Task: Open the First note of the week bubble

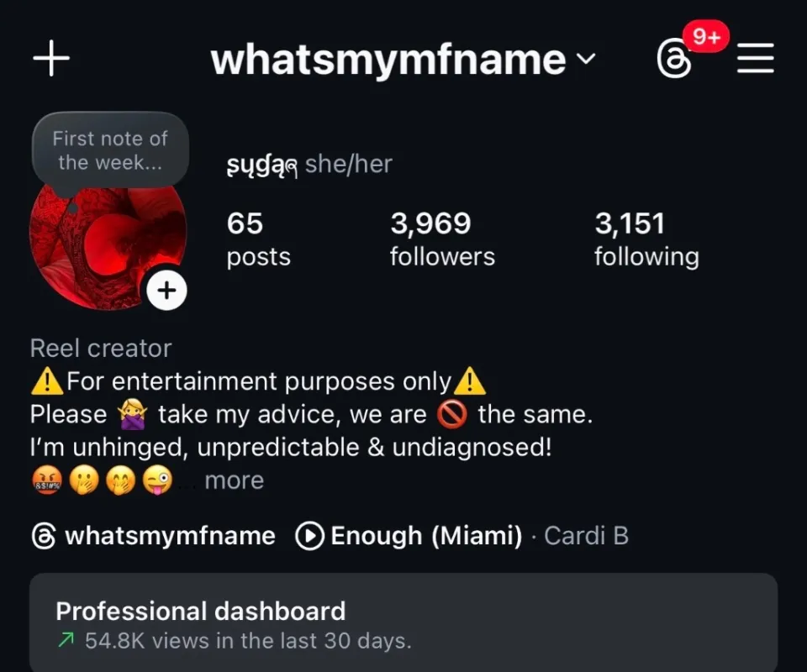Action: coord(110,150)
